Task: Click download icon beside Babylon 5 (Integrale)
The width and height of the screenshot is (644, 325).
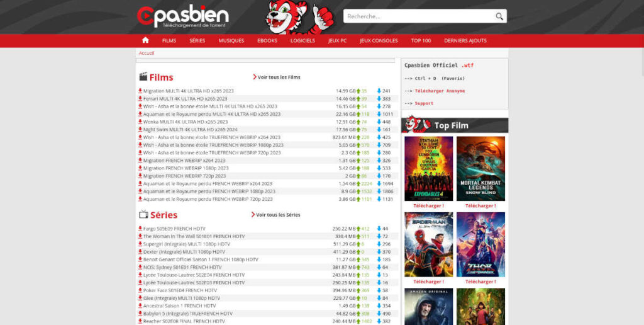Action: (140, 314)
